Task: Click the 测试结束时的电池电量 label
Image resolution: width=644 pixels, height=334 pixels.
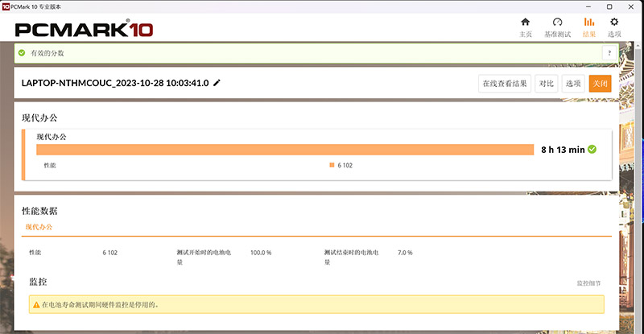Action: click(351, 258)
